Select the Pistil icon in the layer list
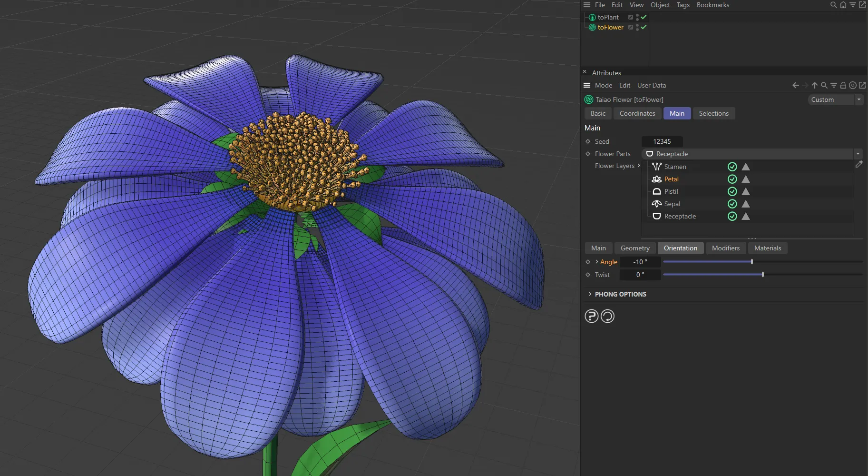This screenshot has height=476, width=868. tap(657, 191)
